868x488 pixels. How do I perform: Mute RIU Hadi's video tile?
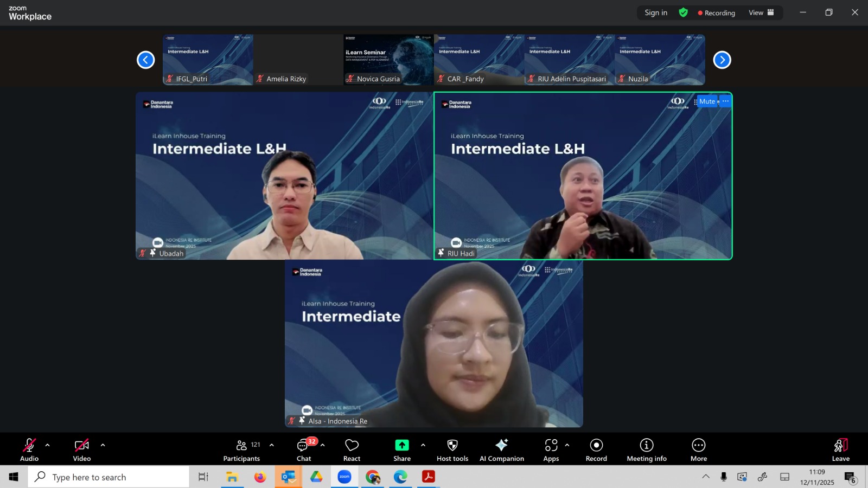(707, 101)
